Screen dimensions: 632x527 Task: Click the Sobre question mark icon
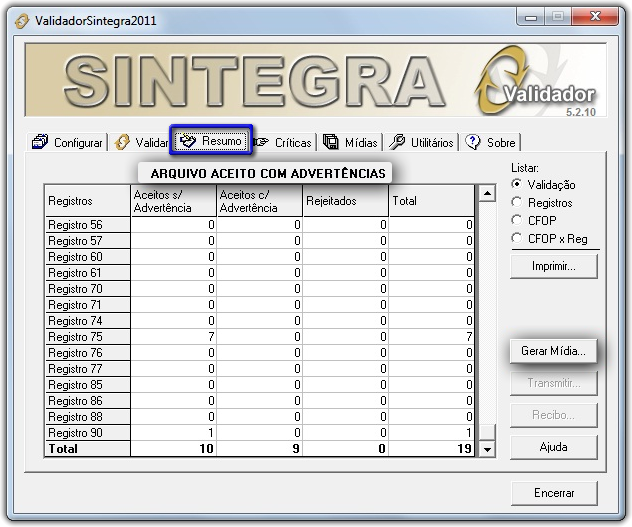coord(472,142)
